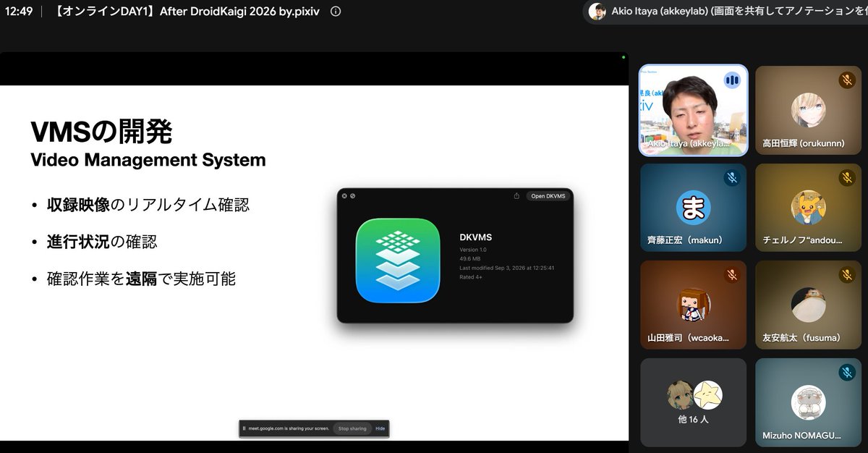This screenshot has width=868, height=453.
Task: Click the drag handle on the sharing bar
Action: [x=244, y=428]
